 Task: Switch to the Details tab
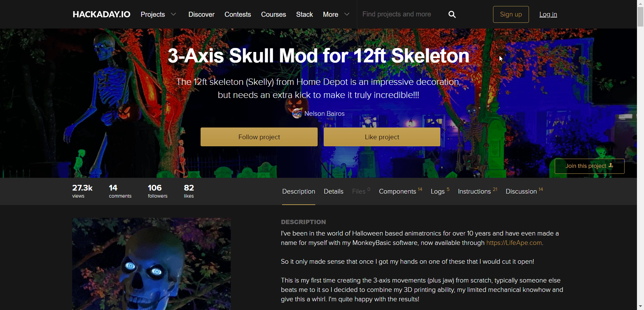(333, 191)
